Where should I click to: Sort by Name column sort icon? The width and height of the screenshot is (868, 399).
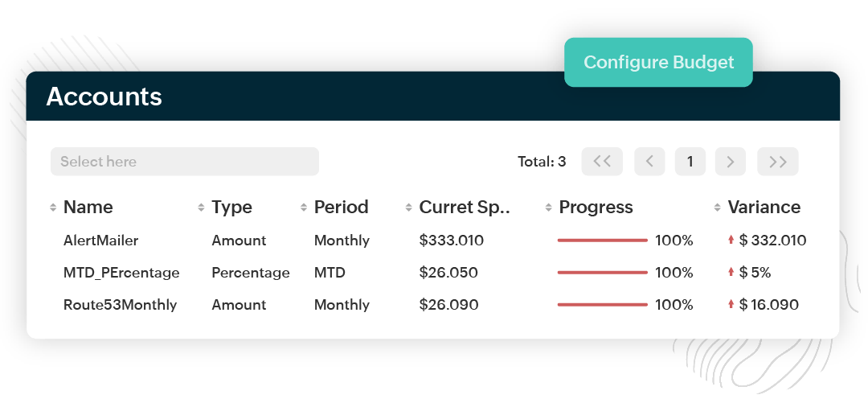pos(53,208)
